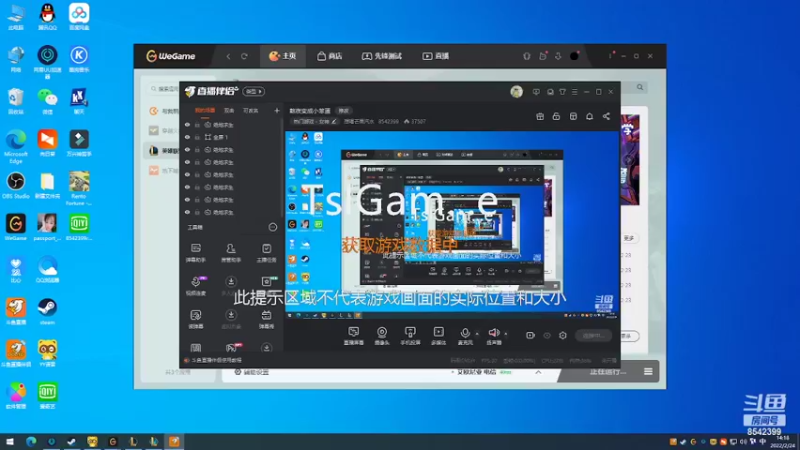The width and height of the screenshot is (800, 450).
Task: Open phone screen casting (手机投屏) icon
Action: click(x=410, y=336)
